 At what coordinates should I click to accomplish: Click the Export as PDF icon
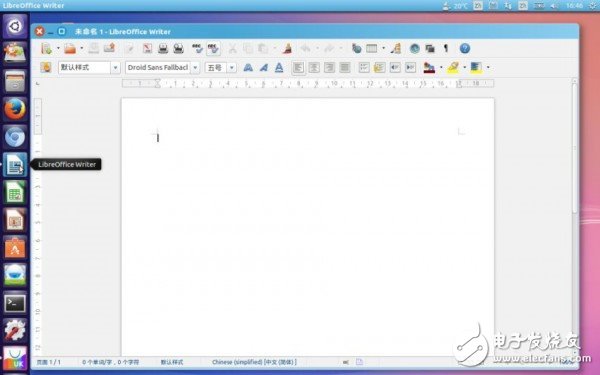(x=147, y=49)
